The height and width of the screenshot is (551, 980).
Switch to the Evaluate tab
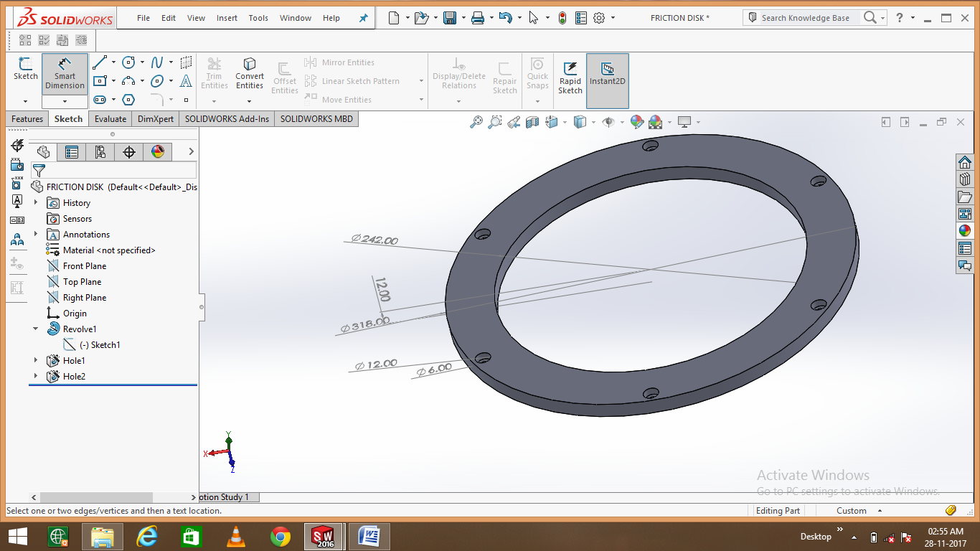pos(110,118)
